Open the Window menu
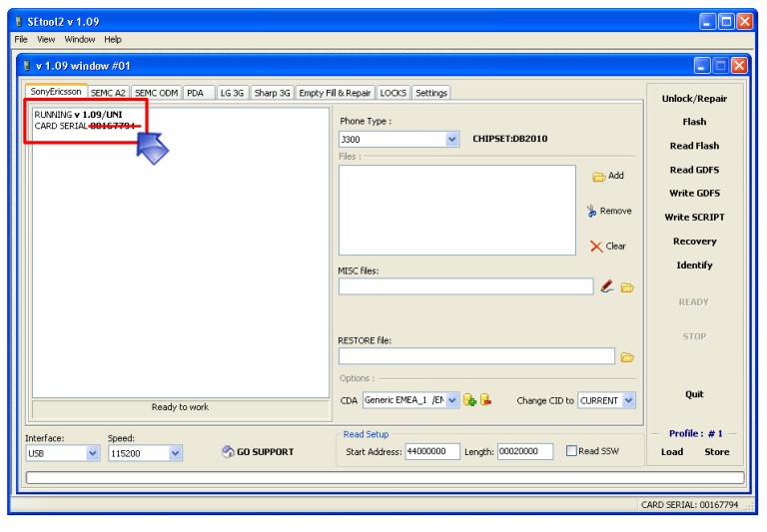This screenshot has width=767, height=532. (80, 39)
